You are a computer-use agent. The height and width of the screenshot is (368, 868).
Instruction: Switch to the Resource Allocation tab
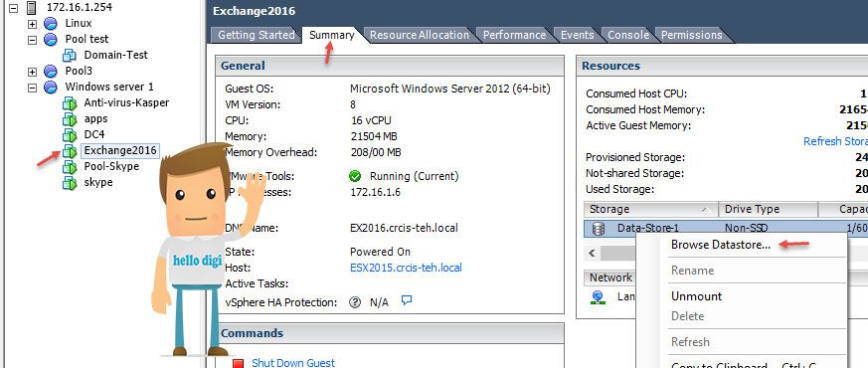pyautogui.click(x=419, y=35)
